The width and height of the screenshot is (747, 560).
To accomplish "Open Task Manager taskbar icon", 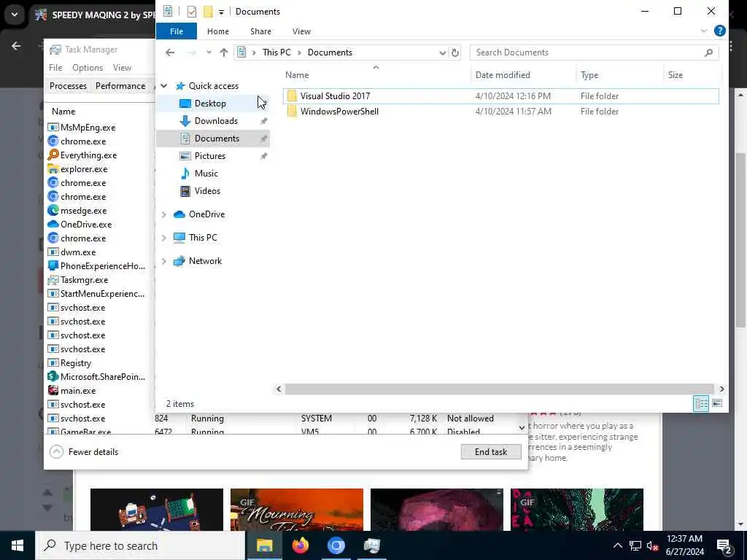I will tap(371, 545).
